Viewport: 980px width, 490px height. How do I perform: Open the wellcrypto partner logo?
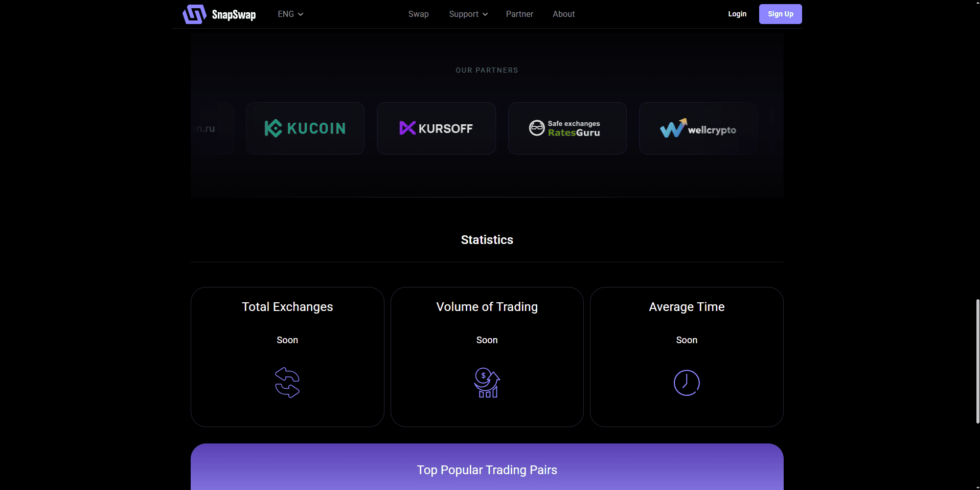click(698, 128)
